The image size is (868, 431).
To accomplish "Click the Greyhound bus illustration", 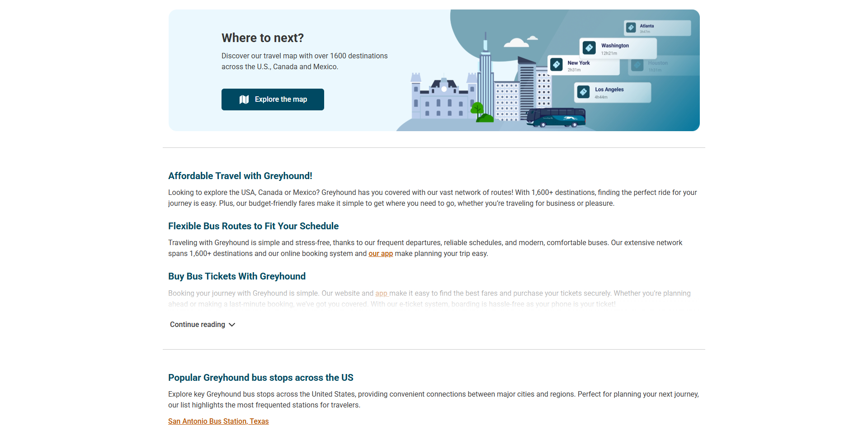I will [x=556, y=118].
